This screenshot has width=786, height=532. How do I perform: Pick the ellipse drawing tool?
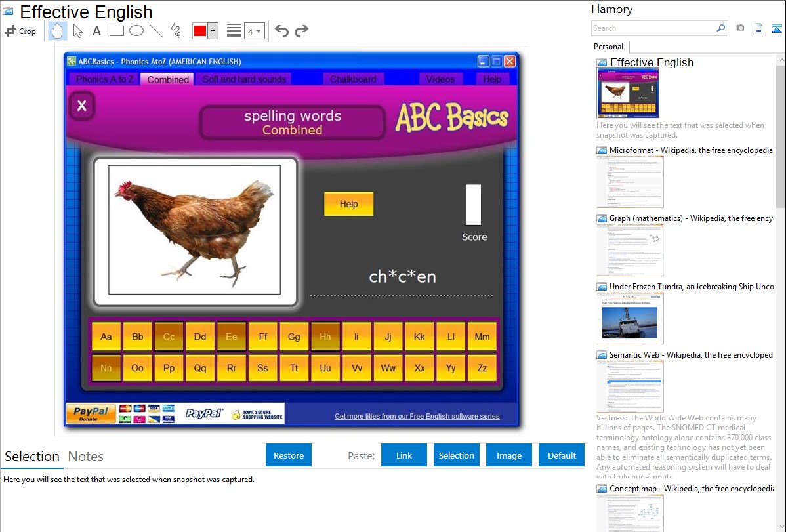click(136, 31)
